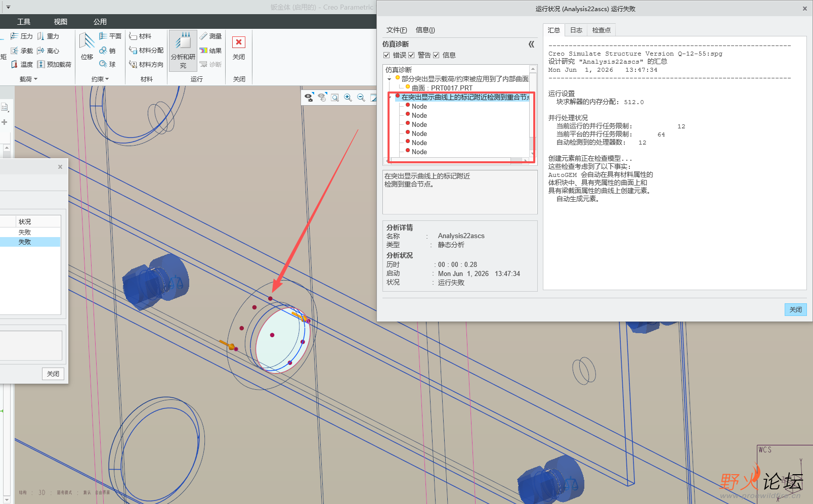This screenshot has height=504, width=813.
Task: Click the zoom in magnifier icon
Action: coord(348,98)
